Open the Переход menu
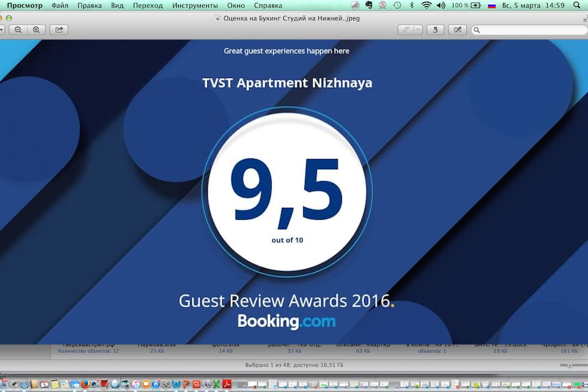The image size is (588, 392). (x=148, y=6)
